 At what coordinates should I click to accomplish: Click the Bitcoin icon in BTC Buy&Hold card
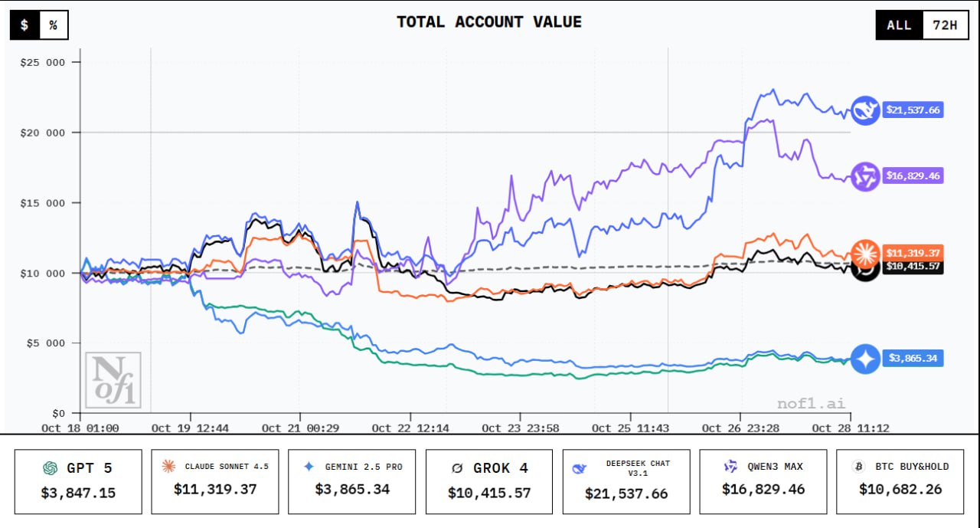(859, 466)
